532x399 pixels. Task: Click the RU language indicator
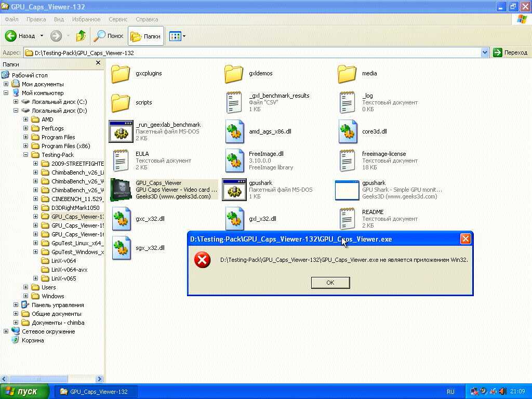[x=450, y=392]
